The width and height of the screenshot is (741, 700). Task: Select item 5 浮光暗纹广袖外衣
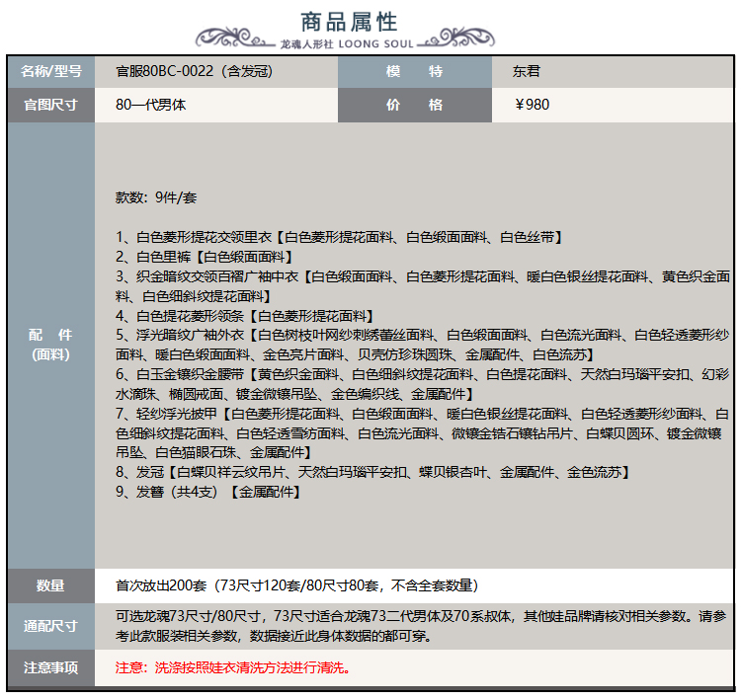tap(423, 345)
